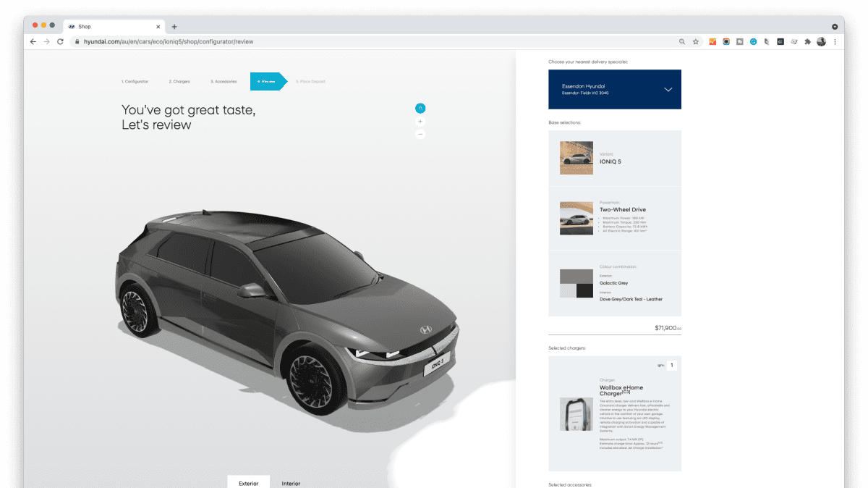Open the Chrome profile avatar

(x=822, y=42)
